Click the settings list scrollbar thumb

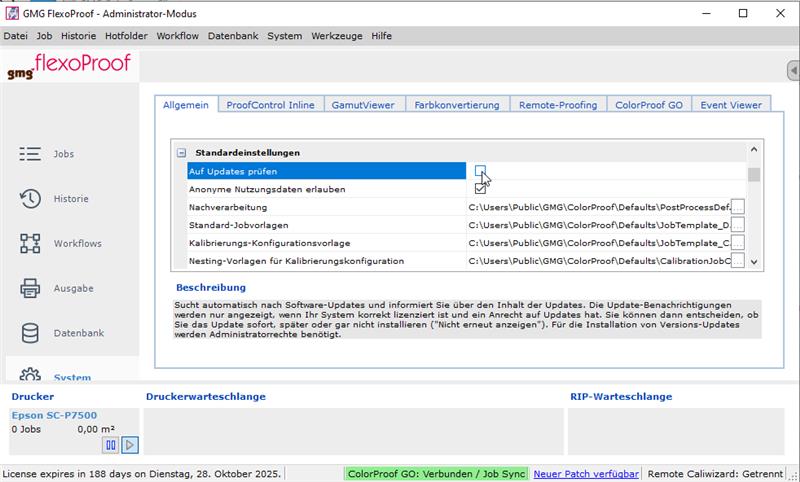point(754,174)
